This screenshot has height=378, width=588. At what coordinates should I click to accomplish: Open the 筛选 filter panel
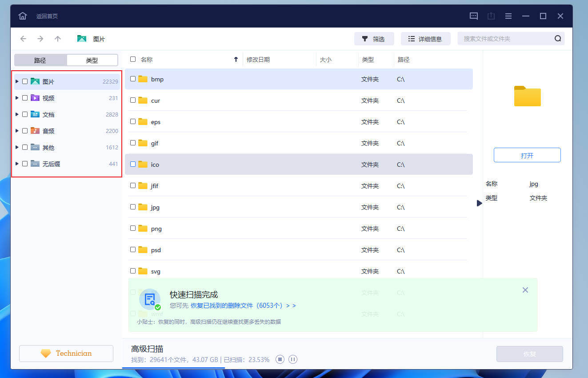pos(374,39)
